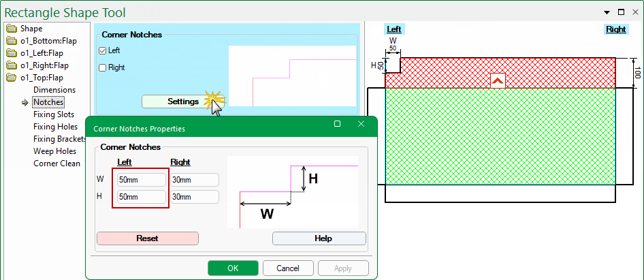Enable the Right corner notch checkbox

tap(102, 67)
